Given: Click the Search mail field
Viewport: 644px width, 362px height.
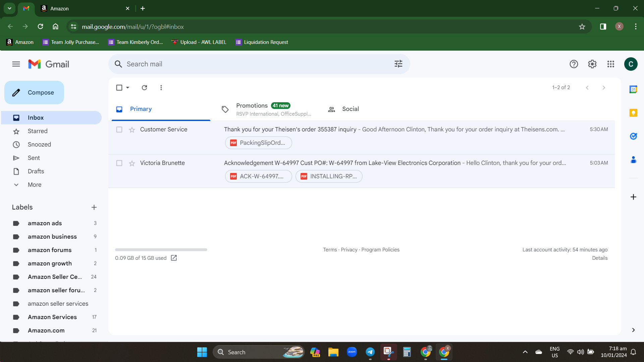Looking at the screenshot, I should coord(259,64).
